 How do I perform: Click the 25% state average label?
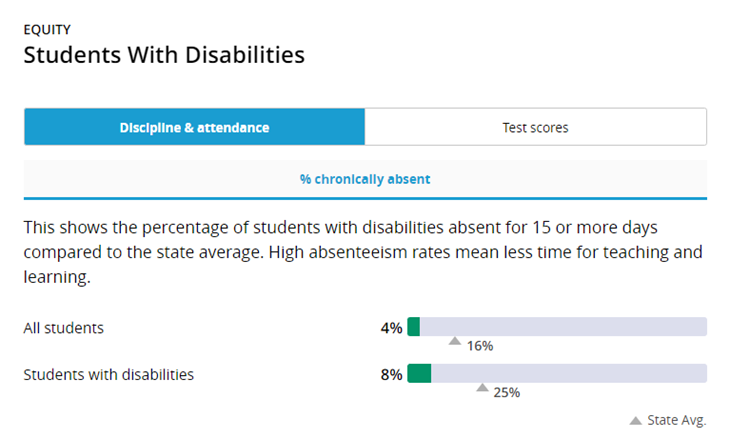[507, 392]
